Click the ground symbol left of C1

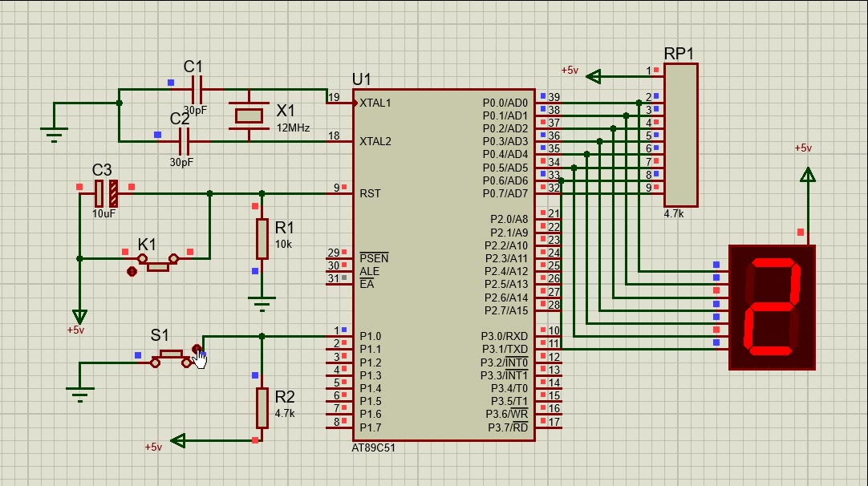[x=54, y=135]
